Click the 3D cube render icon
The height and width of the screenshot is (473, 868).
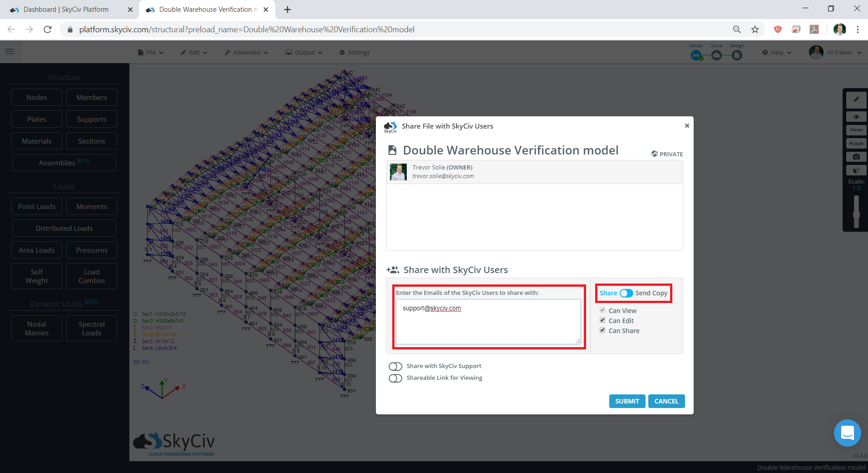point(856,170)
